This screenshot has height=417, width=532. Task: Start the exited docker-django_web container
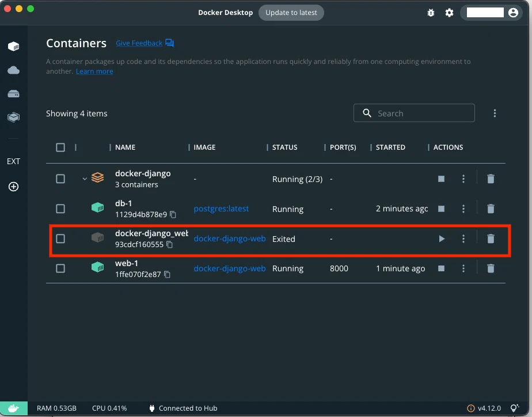tap(441, 238)
